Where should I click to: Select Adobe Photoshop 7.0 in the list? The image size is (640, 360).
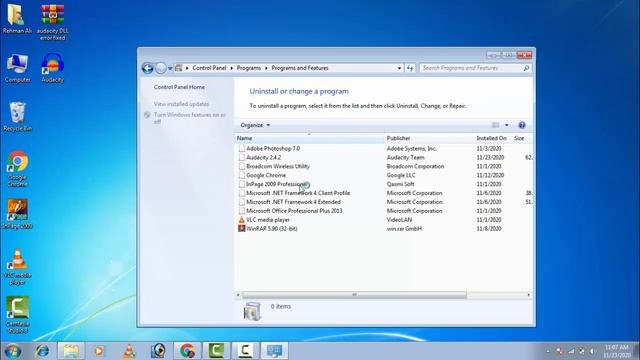(273, 149)
